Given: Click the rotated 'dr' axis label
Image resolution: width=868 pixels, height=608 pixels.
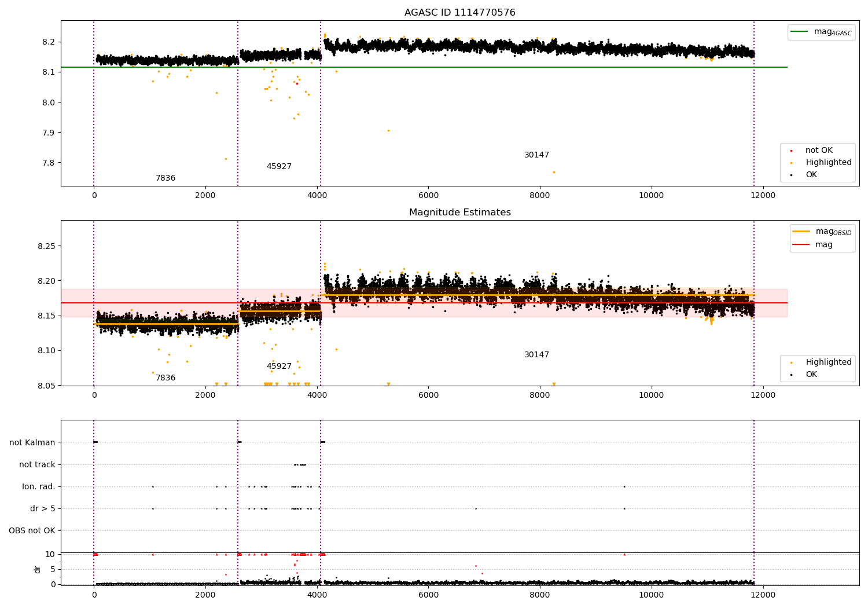Looking at the screenshot, I should pos(38,569).
